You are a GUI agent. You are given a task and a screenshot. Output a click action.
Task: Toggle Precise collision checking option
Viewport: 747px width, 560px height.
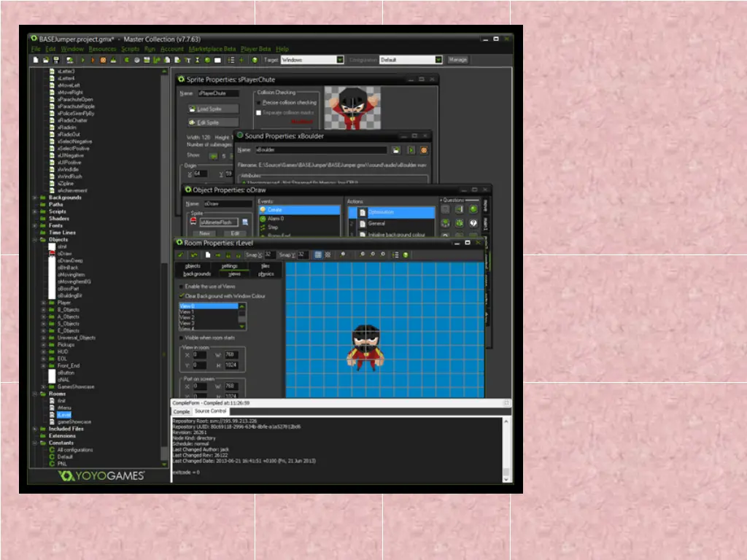(258, 103)
